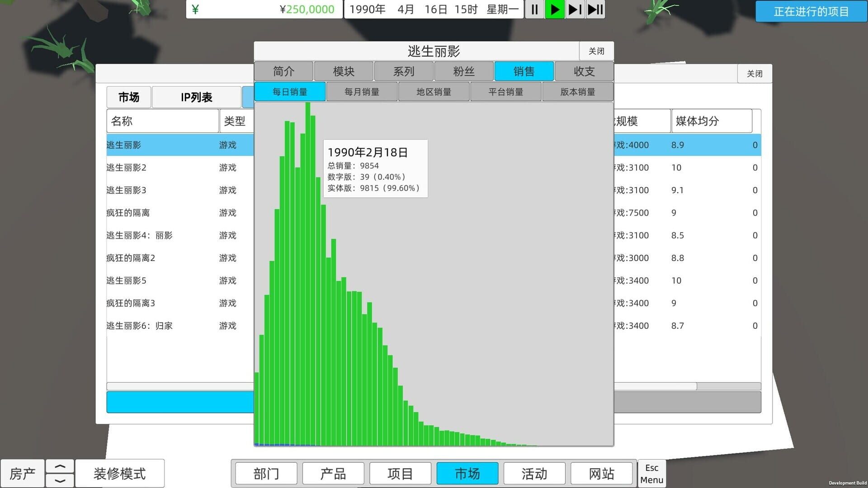Click 8.5 media score cell
The height and width of the screenshot is (488, 868).
click(677, 235)
